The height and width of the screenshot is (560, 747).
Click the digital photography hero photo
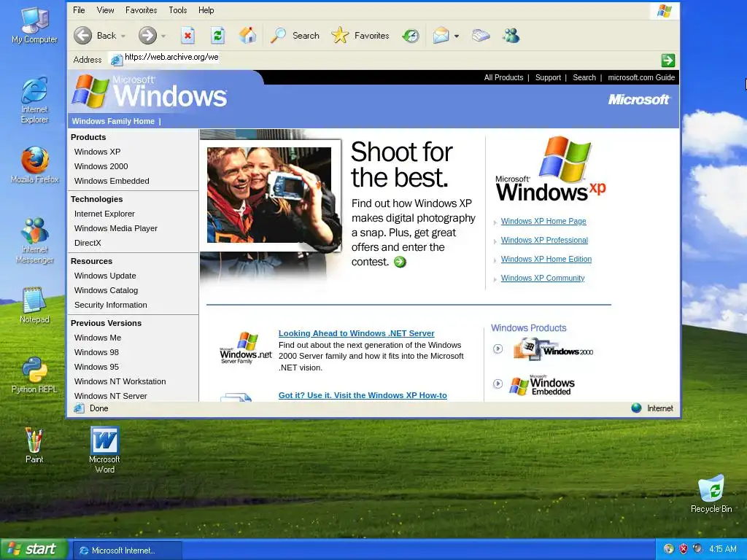[x=269, y=195]
